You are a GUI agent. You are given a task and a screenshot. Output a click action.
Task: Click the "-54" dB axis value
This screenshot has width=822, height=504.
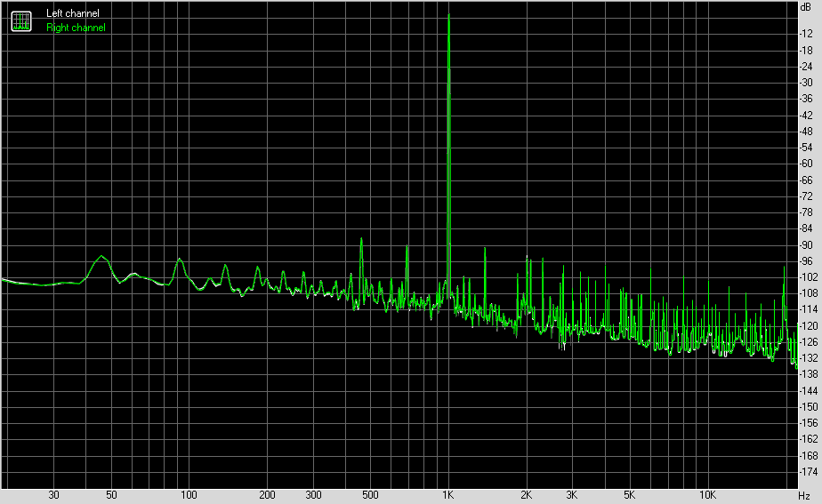click(x=806, y=148)
